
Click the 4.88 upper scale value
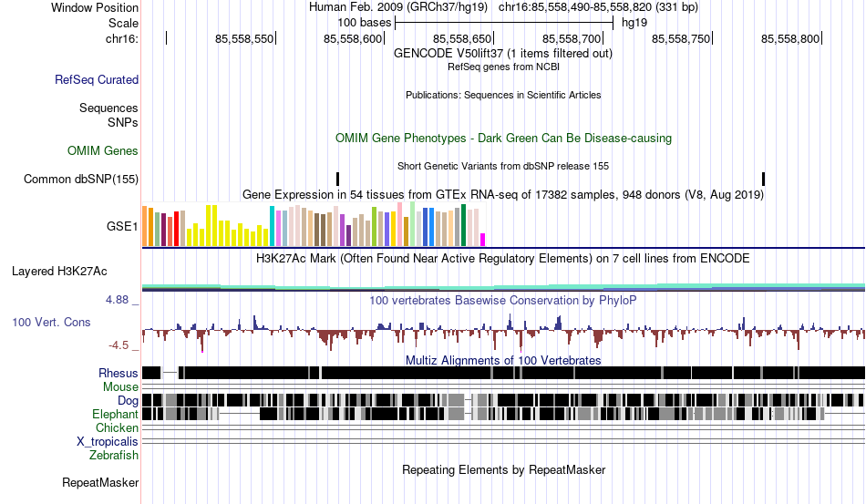tap(117, 300)
